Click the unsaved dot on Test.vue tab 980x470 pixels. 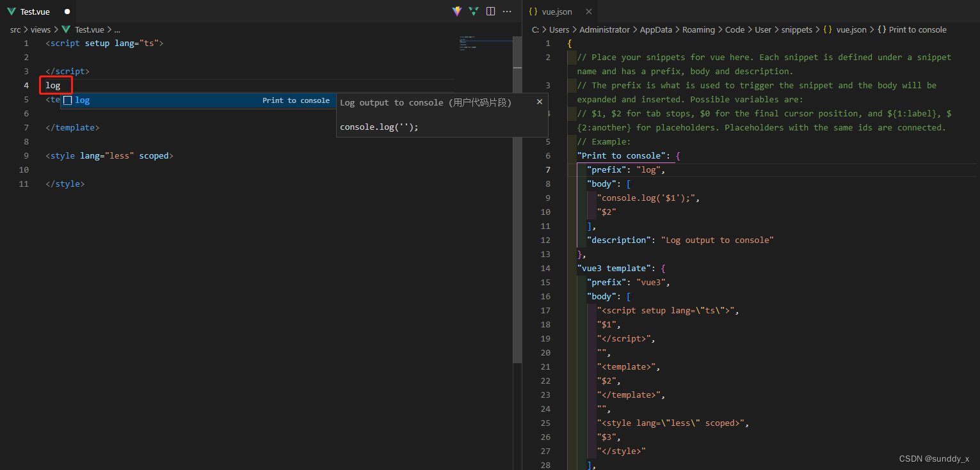coord(67,12)
